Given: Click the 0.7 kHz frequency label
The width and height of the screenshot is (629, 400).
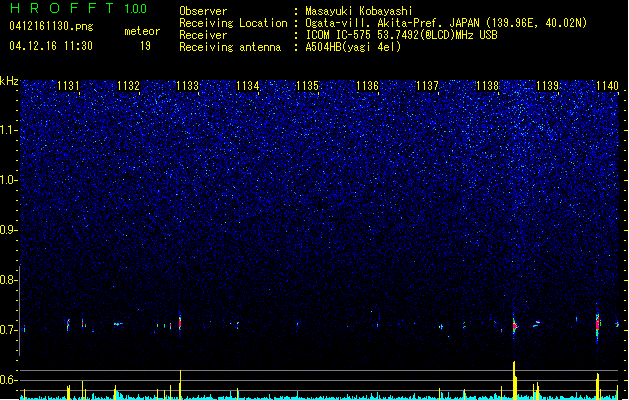Looking at the screenshot, I should click(9, 330).
